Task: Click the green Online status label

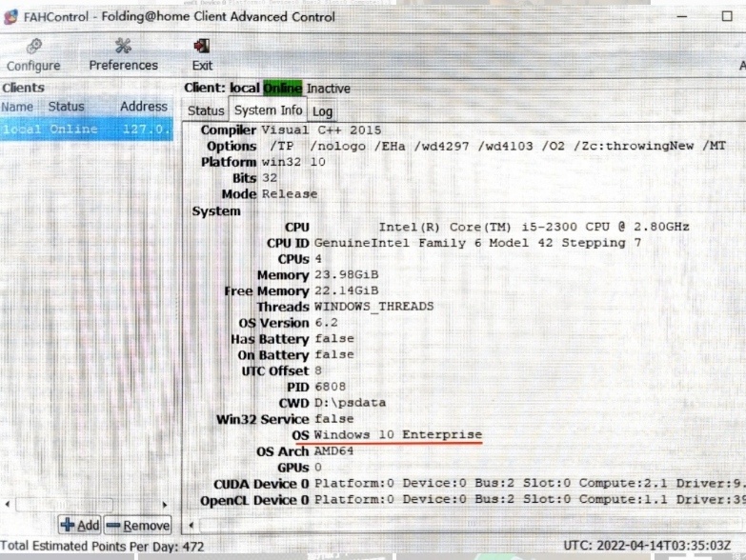Action: click(283, 88)
